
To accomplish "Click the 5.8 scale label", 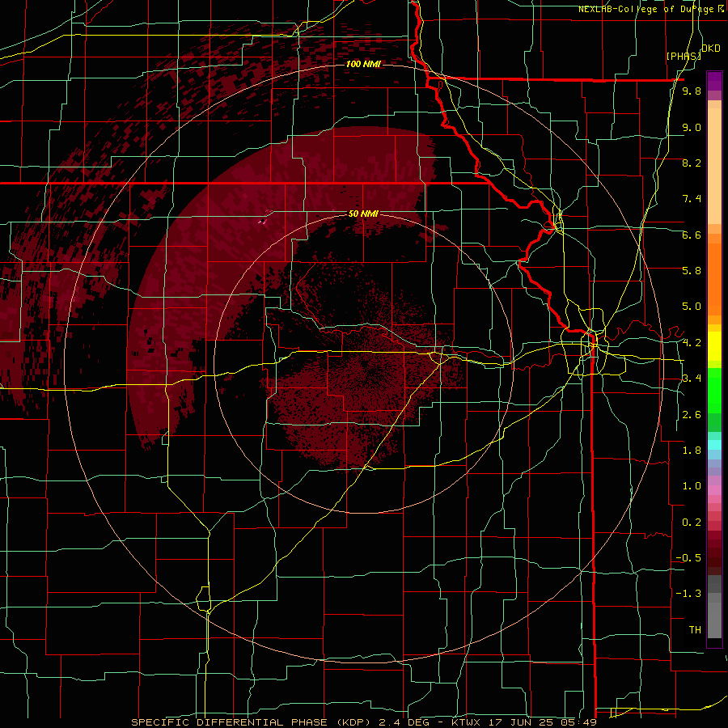I will 692,270.
